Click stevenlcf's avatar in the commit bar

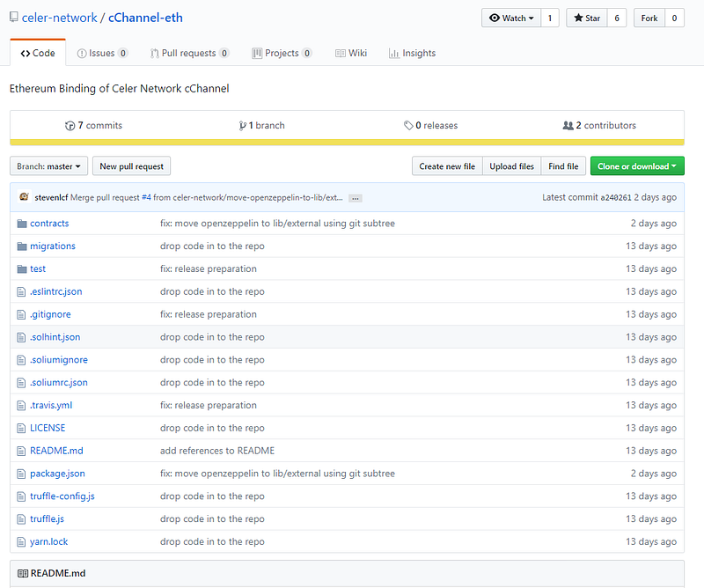tap(25, 197)
